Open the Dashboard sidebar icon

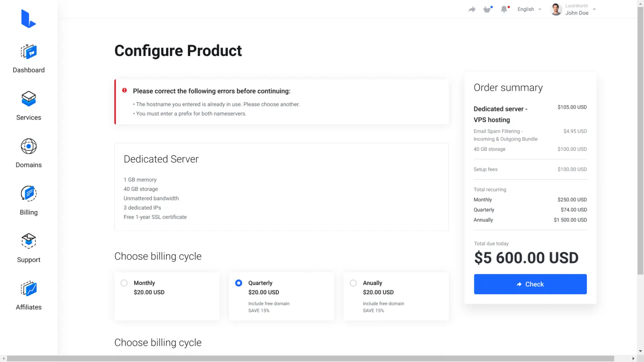(x=29, y=52)
